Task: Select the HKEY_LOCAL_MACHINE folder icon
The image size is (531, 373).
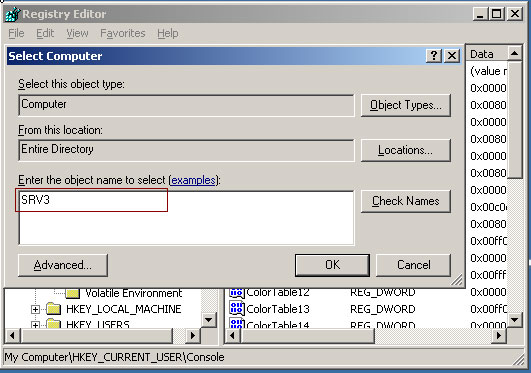Action: click(54, 309)
